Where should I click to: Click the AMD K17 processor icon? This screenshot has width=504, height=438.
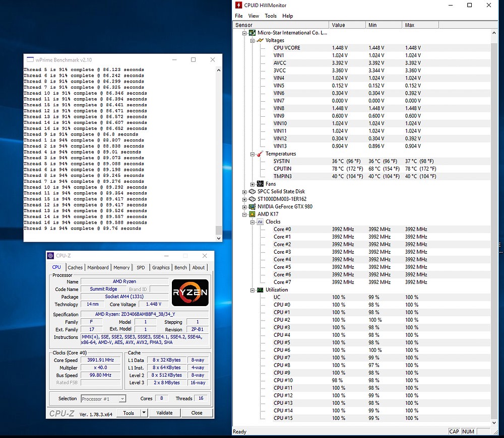click(253, 214)
